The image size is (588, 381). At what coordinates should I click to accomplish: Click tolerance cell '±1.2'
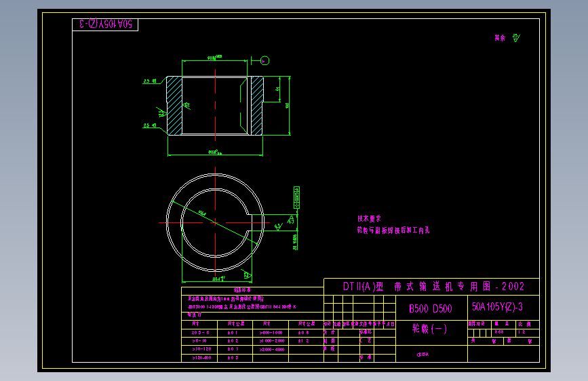pyautogui.click(x=303, y=341)
